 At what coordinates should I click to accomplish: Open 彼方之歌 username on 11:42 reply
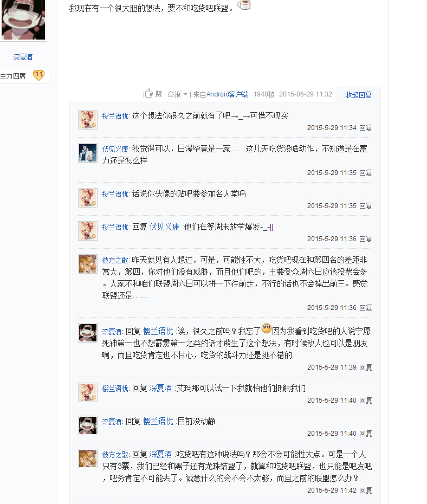[x=115, y=455]
